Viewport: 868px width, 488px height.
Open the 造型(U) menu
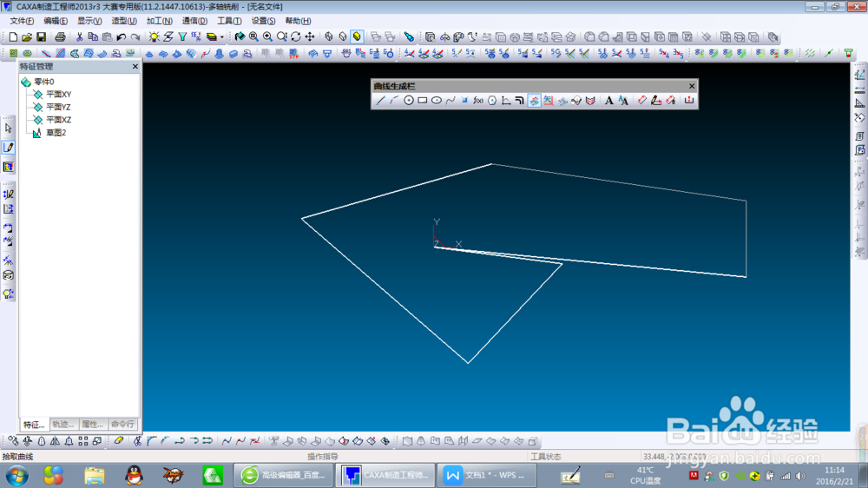[124, 21]
